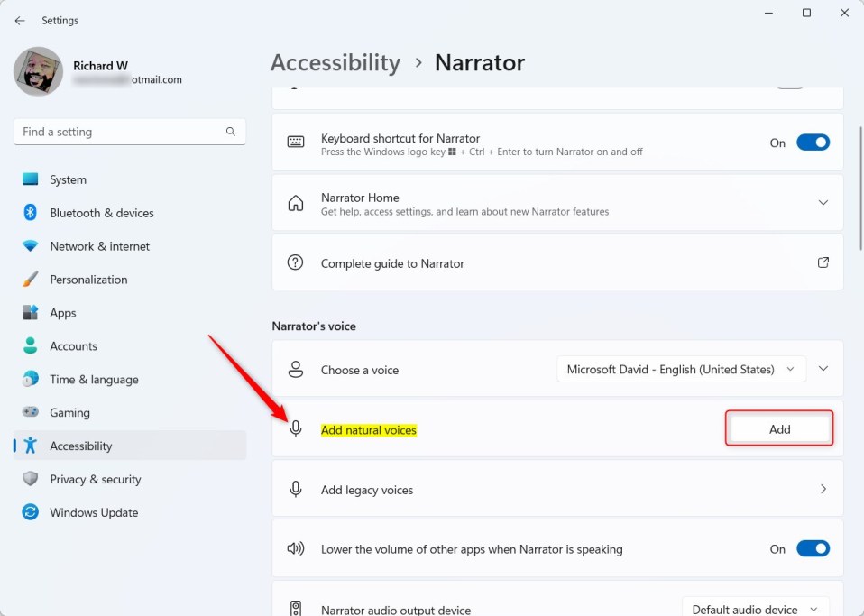Click the Time & language globe icon
The width and height of the screenshot is (864, 616).
31,379
